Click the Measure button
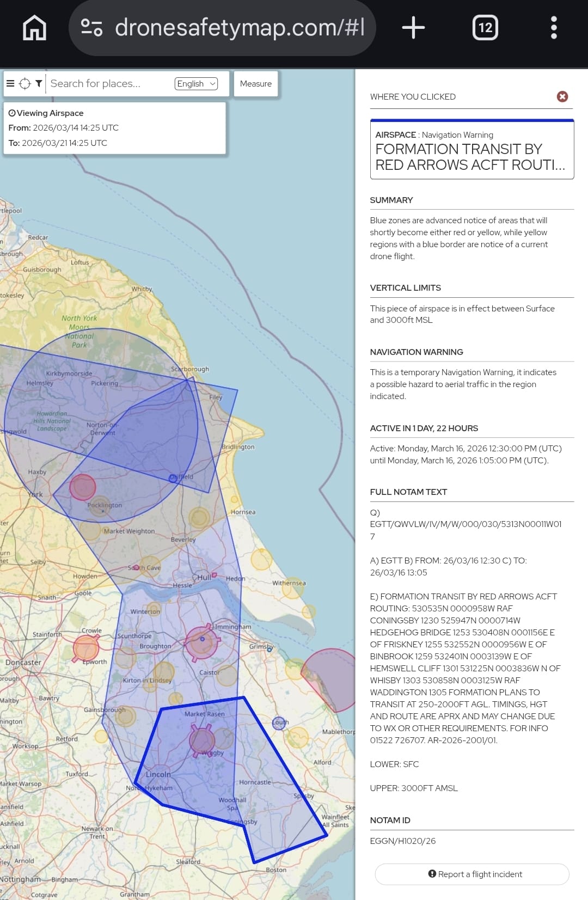Screen dimensions: 588x900 [256, 83]
